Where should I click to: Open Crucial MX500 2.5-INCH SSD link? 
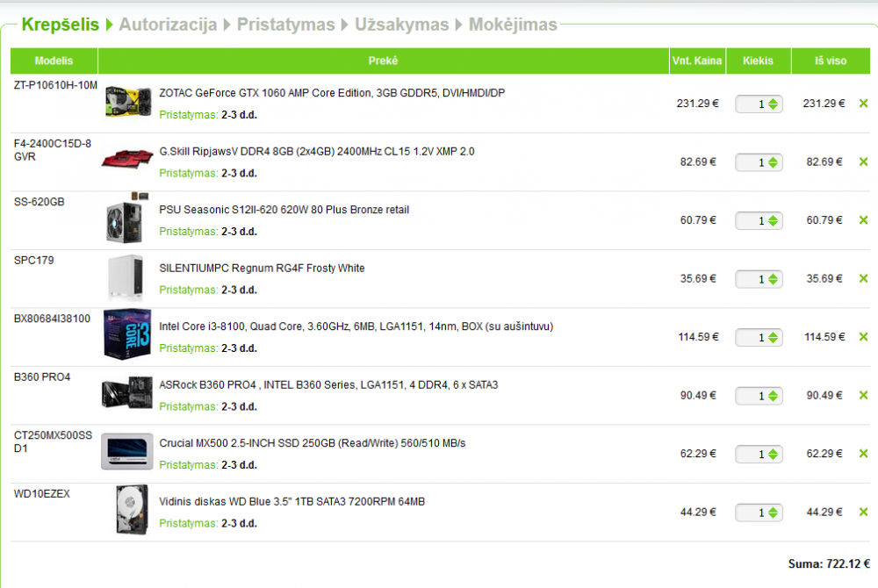(312, 443)
